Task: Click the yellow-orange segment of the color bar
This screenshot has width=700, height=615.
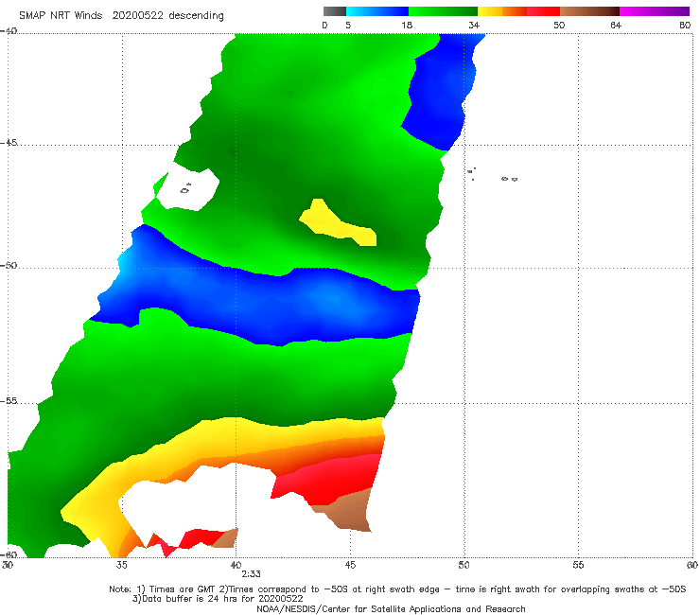Action: point(502,11)
